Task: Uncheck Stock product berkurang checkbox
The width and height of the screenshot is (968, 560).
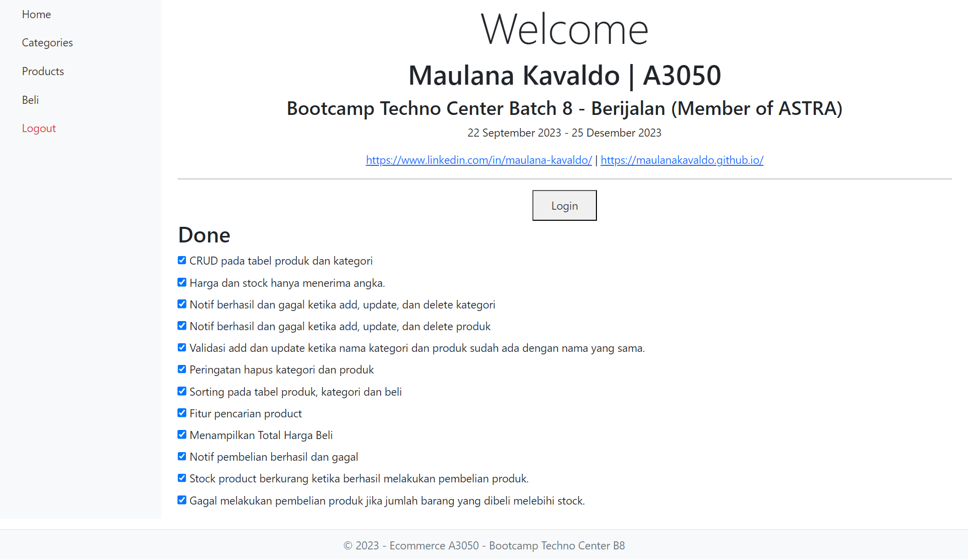Action: pyautogui.click(x=182, y=478)
